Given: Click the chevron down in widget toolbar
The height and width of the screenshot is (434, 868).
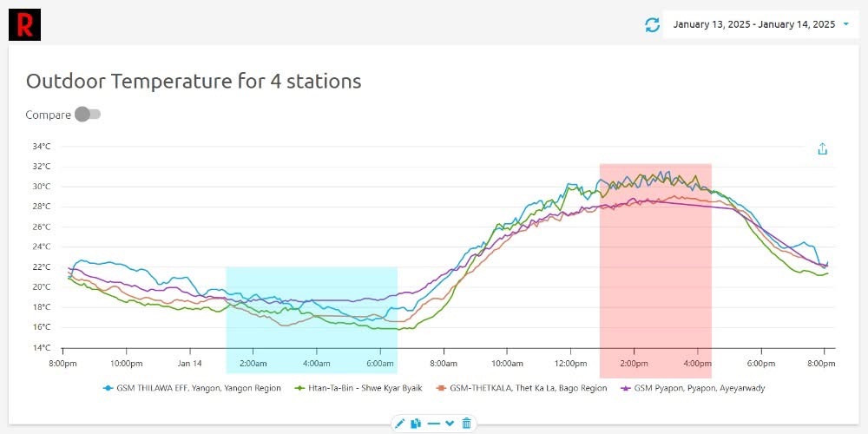Looking at the screenshot, I should [x=450, y=423].
